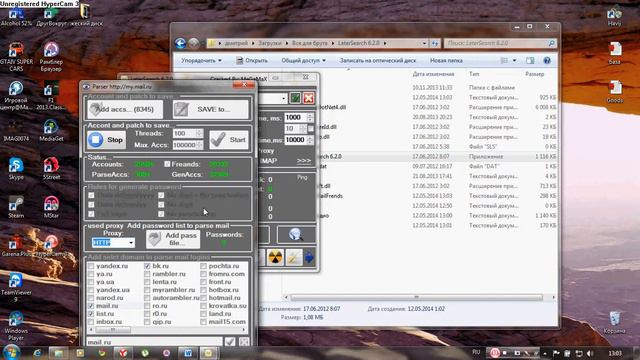This screenshot has width=640, height=360.
Task: Click the Max. Accs value stepper
Action: [200, 144]
